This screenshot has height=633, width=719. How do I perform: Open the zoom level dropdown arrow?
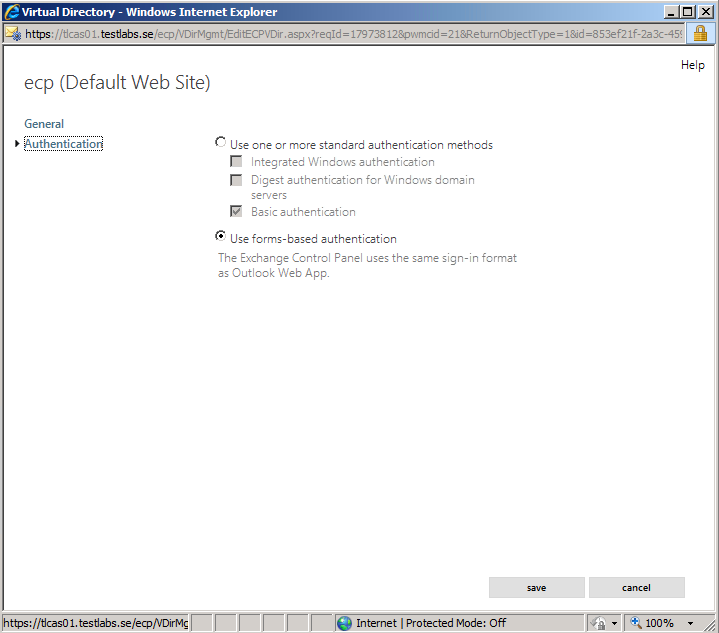tap(690, 623)
